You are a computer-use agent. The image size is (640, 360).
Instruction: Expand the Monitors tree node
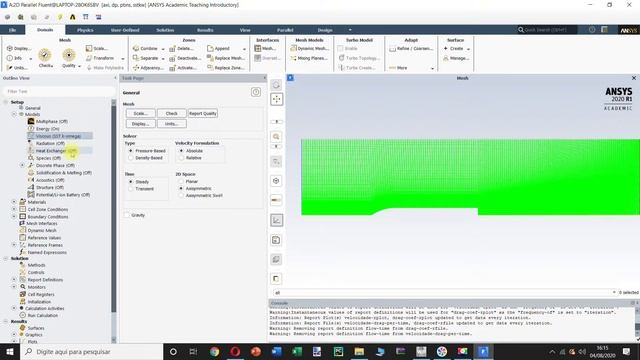click(x=14, y=287)
